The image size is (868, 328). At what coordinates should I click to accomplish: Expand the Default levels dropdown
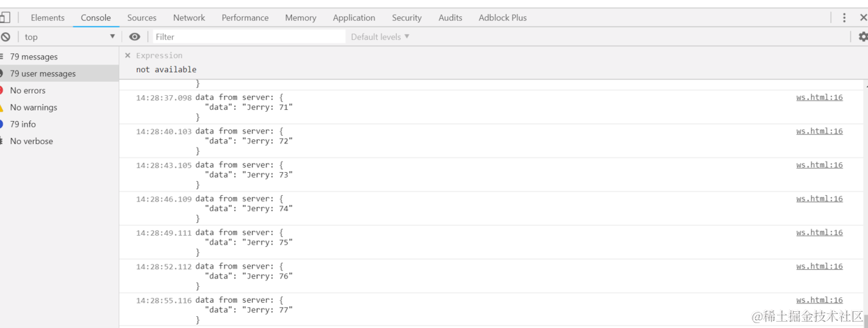pos(380,37)
